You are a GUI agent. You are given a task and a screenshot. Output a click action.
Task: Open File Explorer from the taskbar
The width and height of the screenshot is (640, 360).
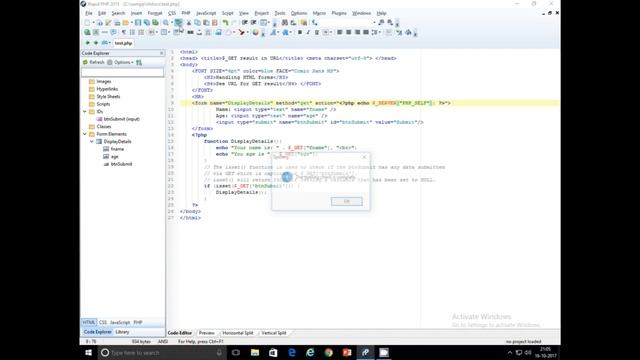[x=255, y=353]
